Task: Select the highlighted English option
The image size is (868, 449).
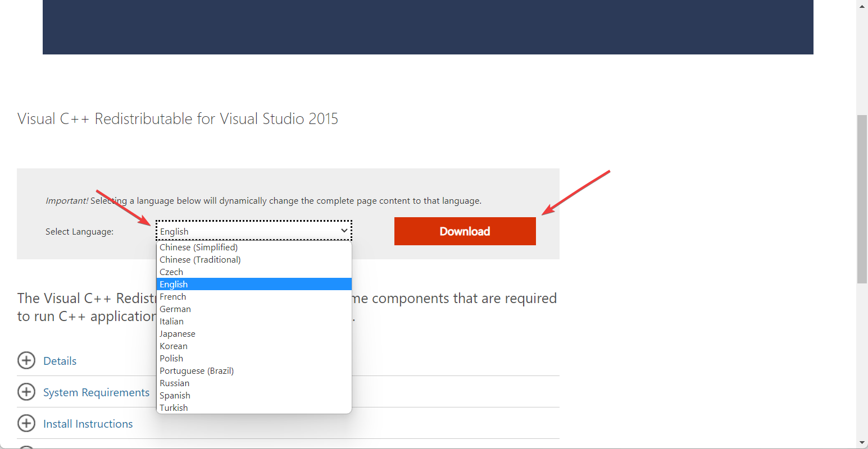Action: click(x=254, y=285)
